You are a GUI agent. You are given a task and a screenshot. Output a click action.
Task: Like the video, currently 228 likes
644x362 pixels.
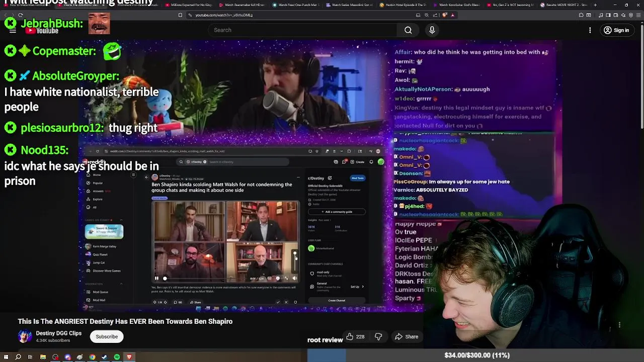pos(355,336)
